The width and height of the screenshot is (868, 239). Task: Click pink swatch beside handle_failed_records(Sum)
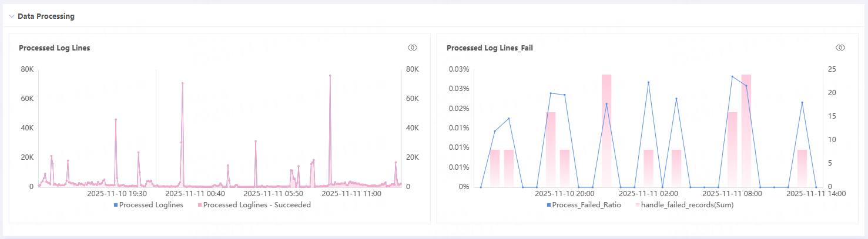pos(637,205)
